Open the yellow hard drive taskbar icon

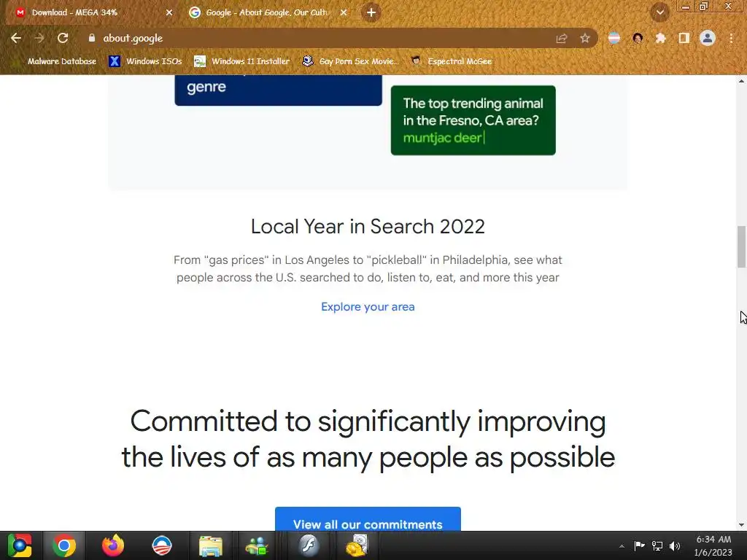[x=357, y=545]
